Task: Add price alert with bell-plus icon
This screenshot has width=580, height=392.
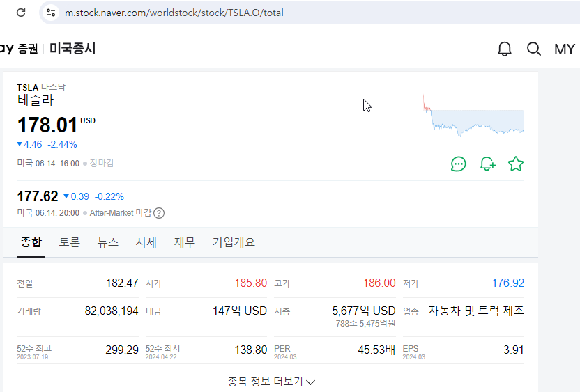Action: pyautogui.click(x=487, y=164)
